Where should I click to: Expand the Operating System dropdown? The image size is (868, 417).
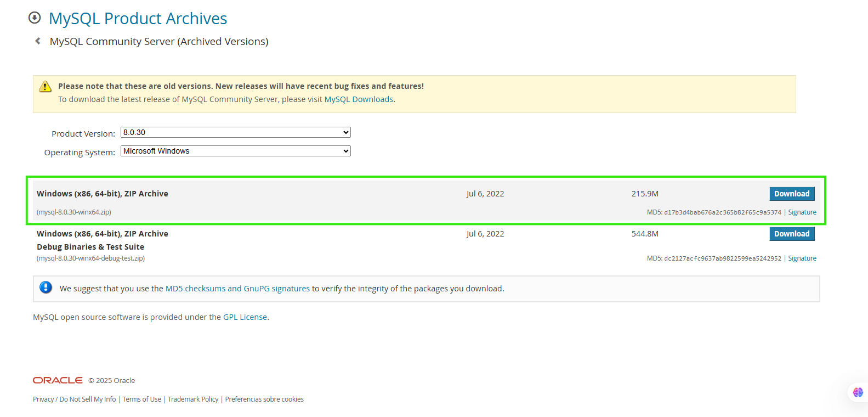[x=235, y=151]
